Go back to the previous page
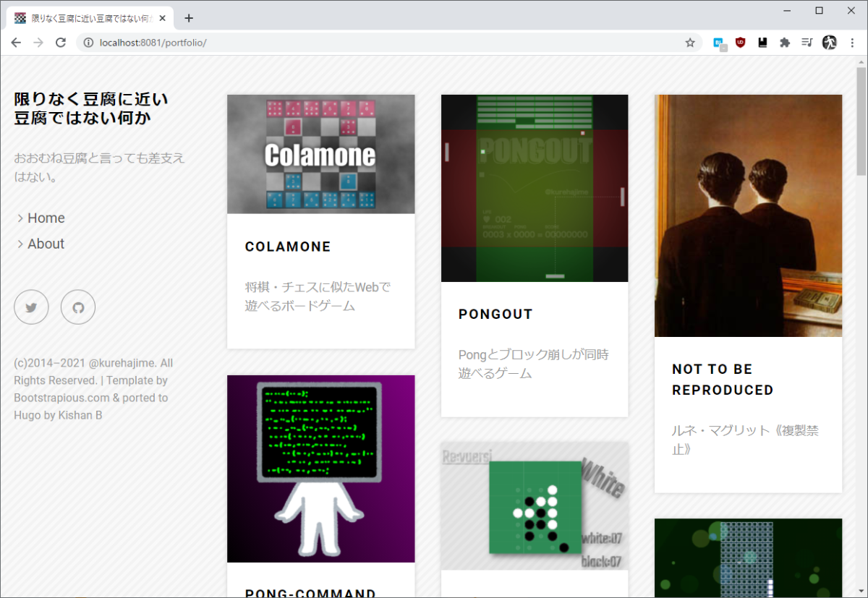 16,43
